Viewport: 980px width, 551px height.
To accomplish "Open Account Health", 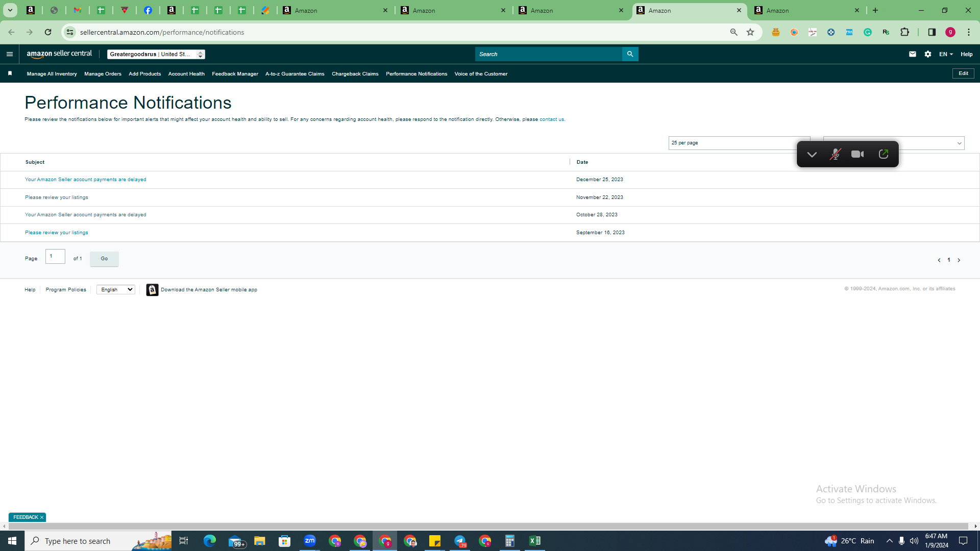I will pyautogui.click(x=186, y=74).
